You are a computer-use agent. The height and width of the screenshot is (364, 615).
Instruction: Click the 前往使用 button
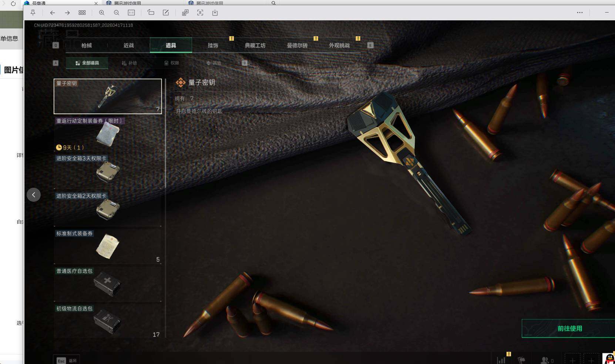(569, 329)
